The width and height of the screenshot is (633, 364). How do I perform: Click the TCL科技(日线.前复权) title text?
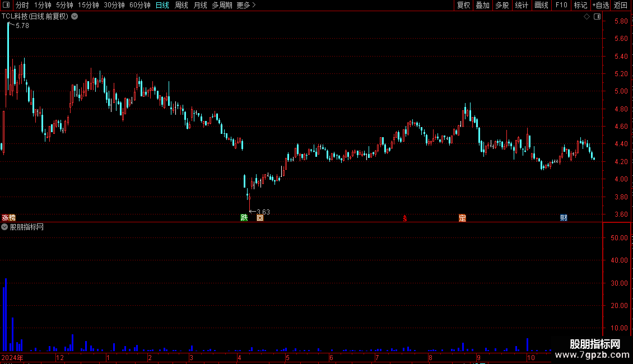[35, 17]
